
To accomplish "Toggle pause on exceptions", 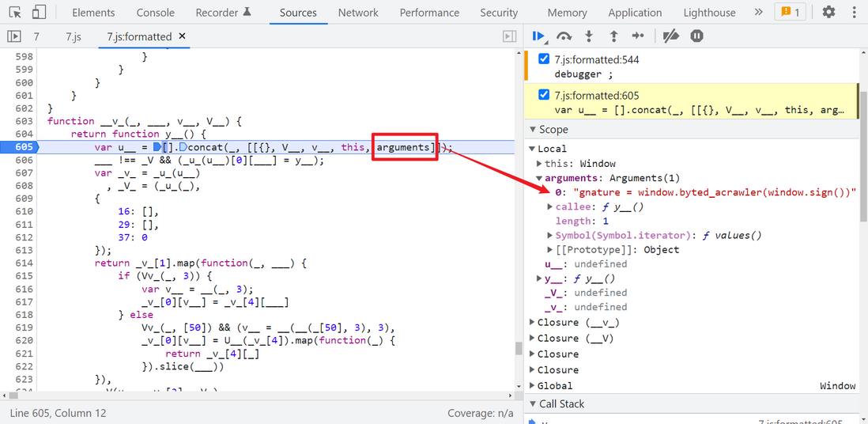I will [696, 36].
